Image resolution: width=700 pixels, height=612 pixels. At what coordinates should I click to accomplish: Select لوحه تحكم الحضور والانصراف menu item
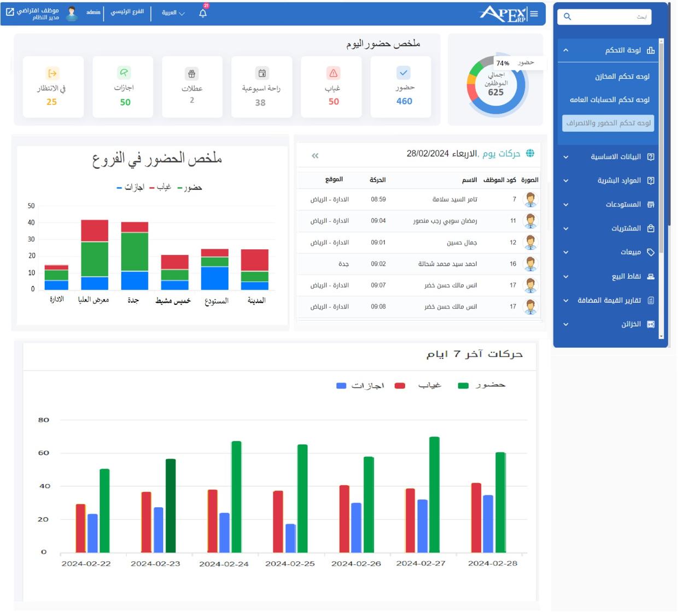[x=608, y=123]
